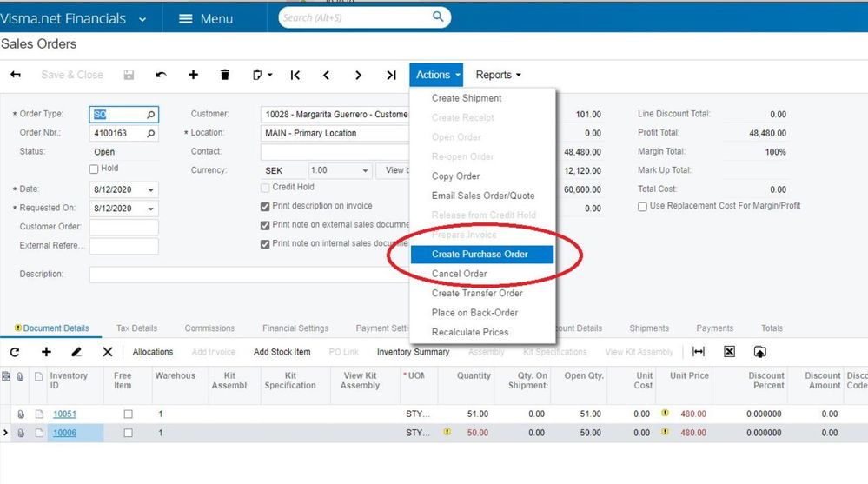Add a row with the grid plus icon
This screenshot has height=484, width=868.
click(x=47, y=352)
